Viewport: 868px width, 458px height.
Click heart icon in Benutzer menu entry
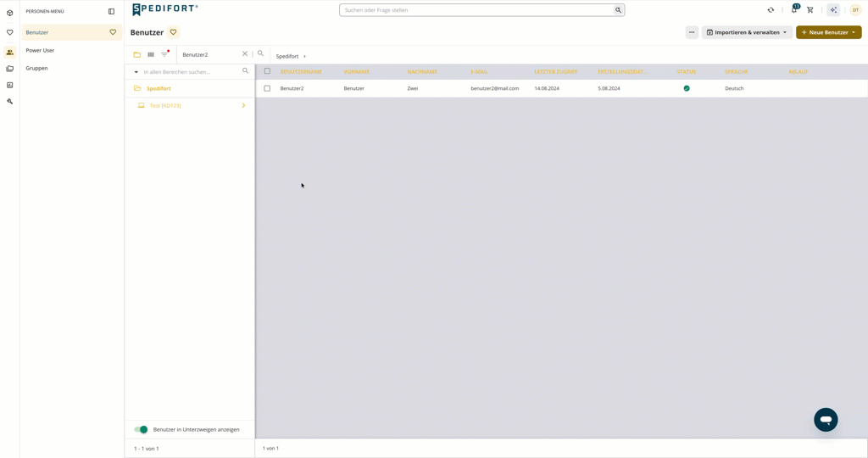[x=113, y=32]
